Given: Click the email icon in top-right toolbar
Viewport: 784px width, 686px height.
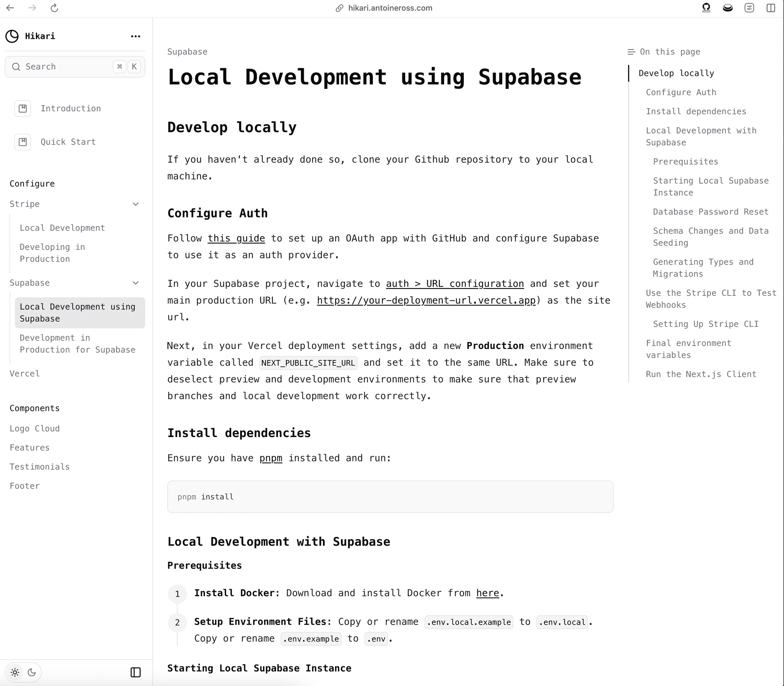Looking at the screenshot, I should [727, 8].
